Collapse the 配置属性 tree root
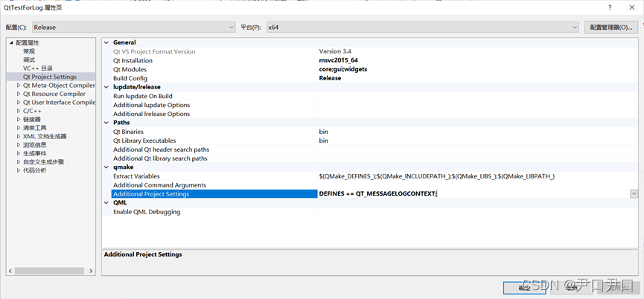644x299 pixels. 11,42
